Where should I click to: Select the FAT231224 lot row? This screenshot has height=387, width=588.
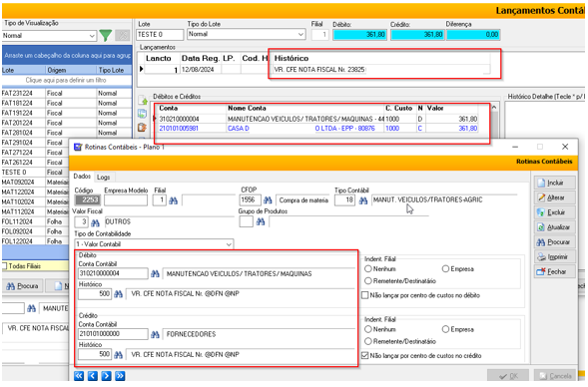click(x=66, y=93)
